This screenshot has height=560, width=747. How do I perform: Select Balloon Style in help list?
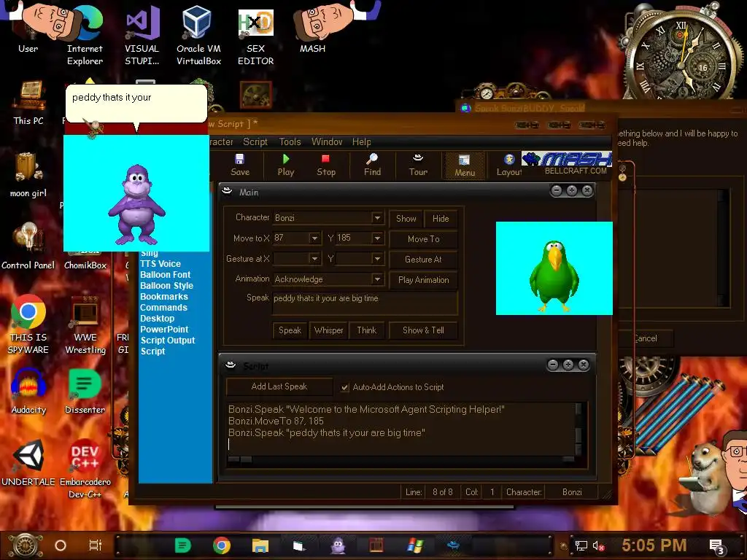[x=166, y=286]
